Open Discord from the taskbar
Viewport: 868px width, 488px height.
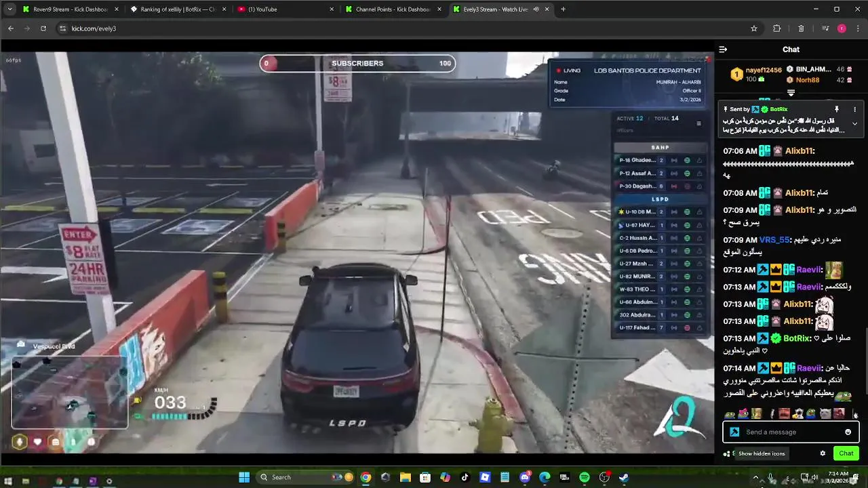tap(525, 477)
